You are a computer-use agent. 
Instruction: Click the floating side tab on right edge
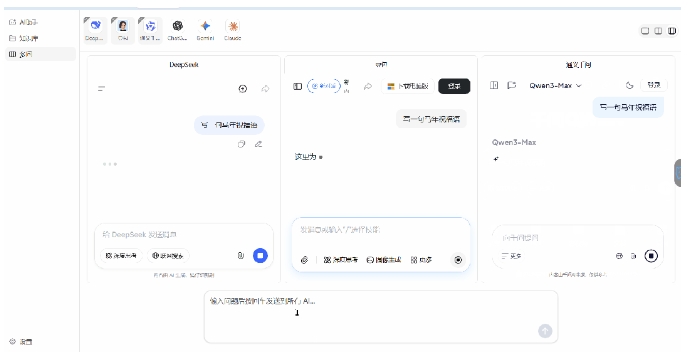[x=678, y=173]
